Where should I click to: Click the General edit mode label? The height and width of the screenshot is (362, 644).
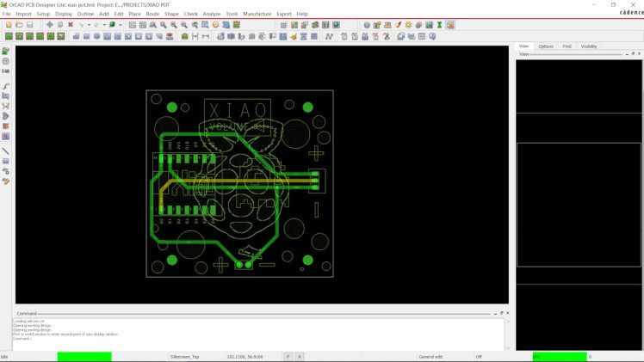(430, 356)
